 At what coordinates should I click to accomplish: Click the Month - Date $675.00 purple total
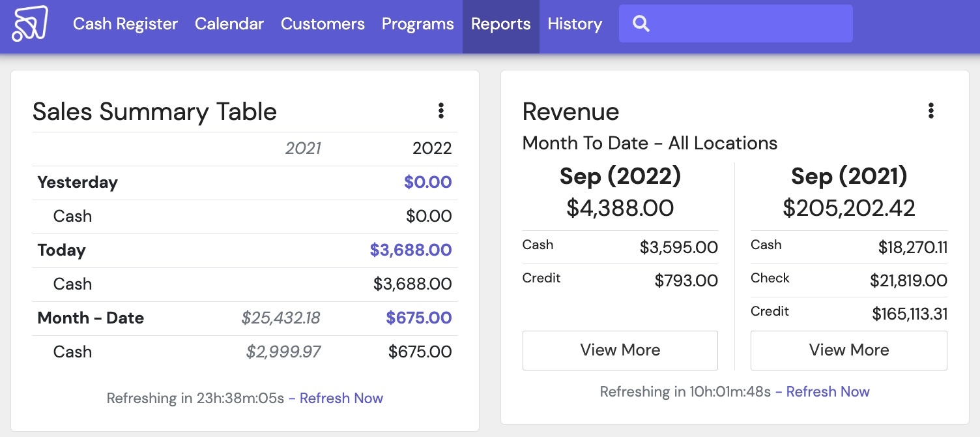pyautogui.click(x=418, y=318)
